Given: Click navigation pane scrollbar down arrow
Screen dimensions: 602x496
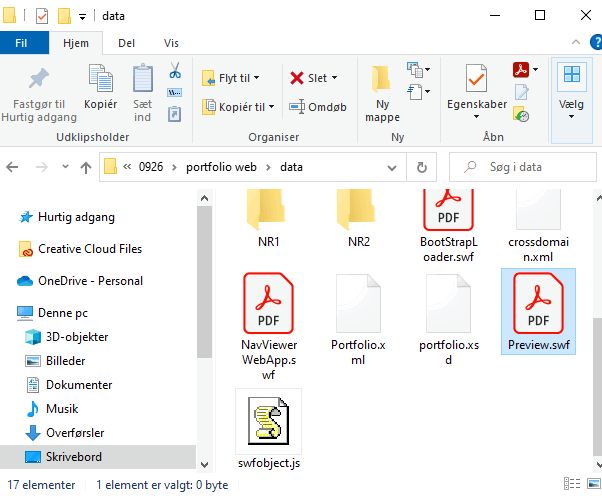Looking at the screenshot, I should (204, 465).
